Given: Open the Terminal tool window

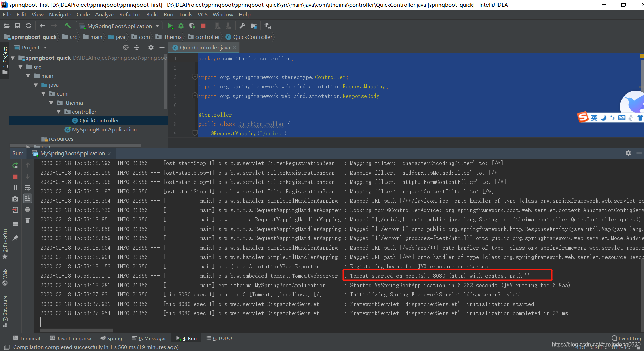Looking at the screenshot, I should (x=27, y=338).
